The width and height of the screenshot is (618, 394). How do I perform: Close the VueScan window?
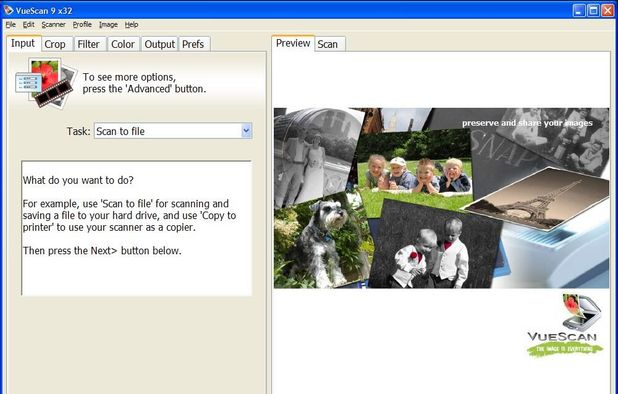tap(608, 10)
